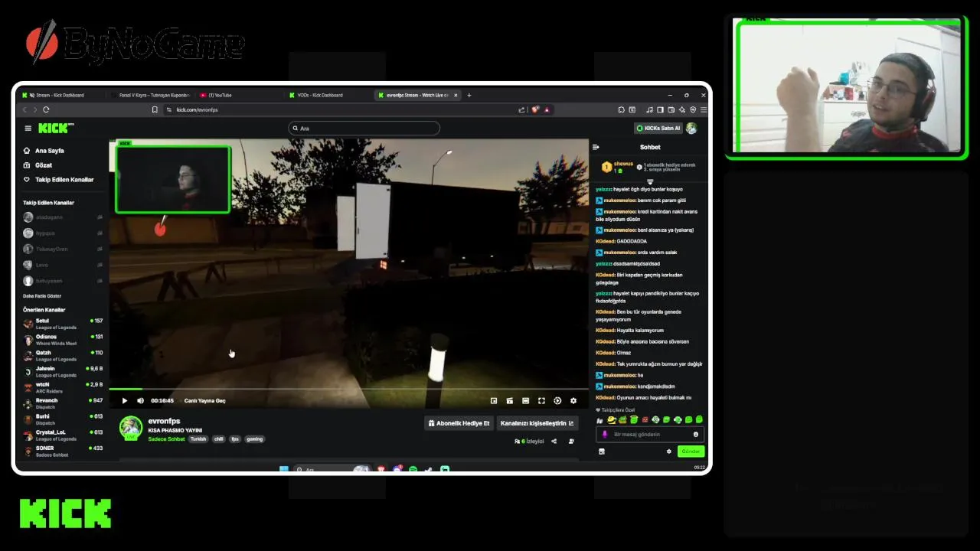Image resolution: width=980 pixels, height=551 pixels.
Task: Open Ana Sayfa home page
Action: coord(44,151)
